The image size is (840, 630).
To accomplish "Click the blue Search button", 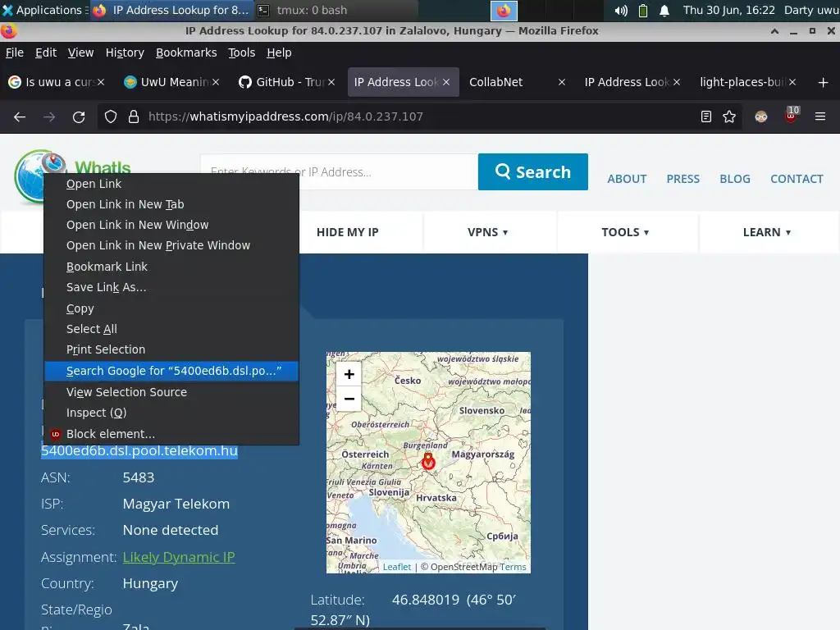I will pyautogui.click(x=532, y=172).
